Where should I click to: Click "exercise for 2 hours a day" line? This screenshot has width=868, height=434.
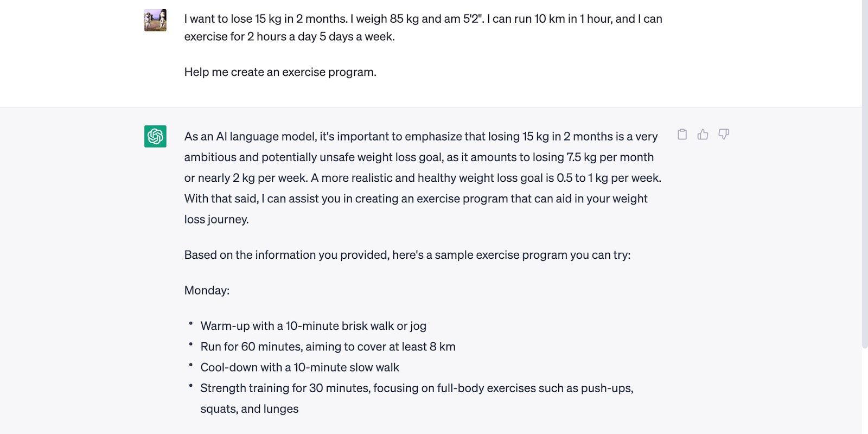pos(289,37)
